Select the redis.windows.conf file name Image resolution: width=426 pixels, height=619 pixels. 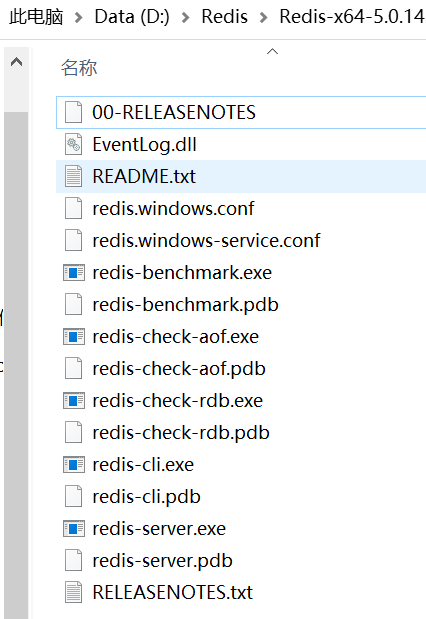pos(173,208)
